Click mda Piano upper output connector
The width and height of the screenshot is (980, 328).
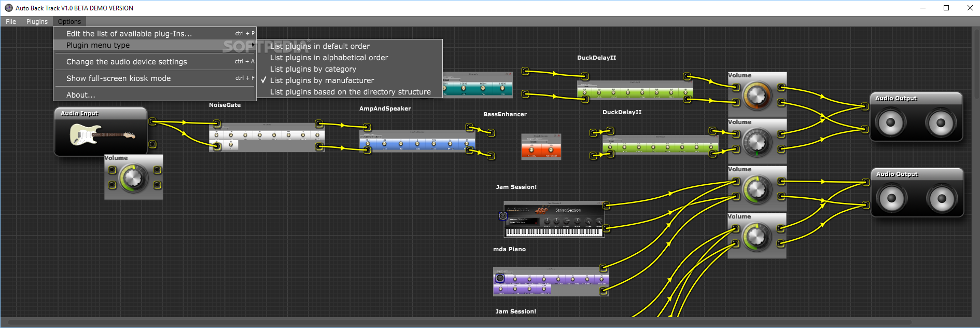point(604,268)
